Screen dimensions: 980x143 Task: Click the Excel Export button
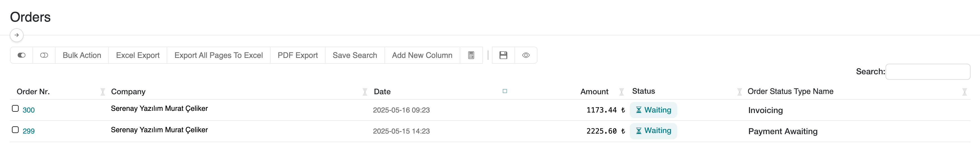pyautogui.click(x=138, y=55)
